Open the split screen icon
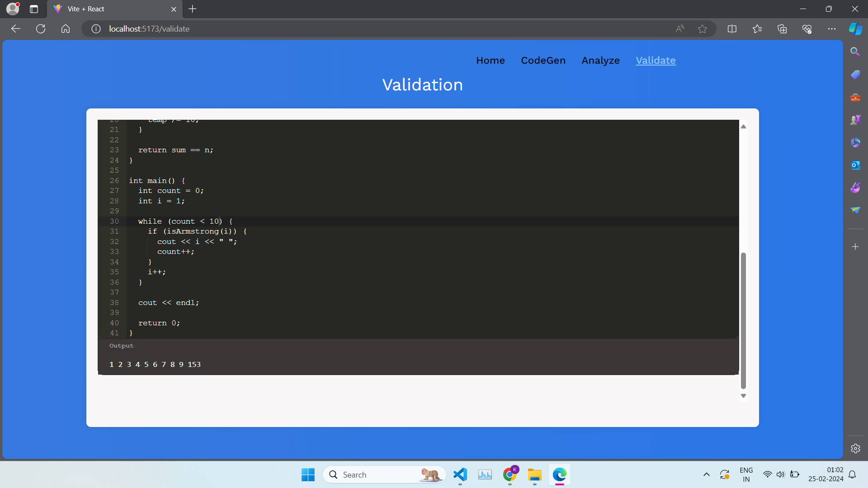Screen dimensions: 868x488 [732, 29]
